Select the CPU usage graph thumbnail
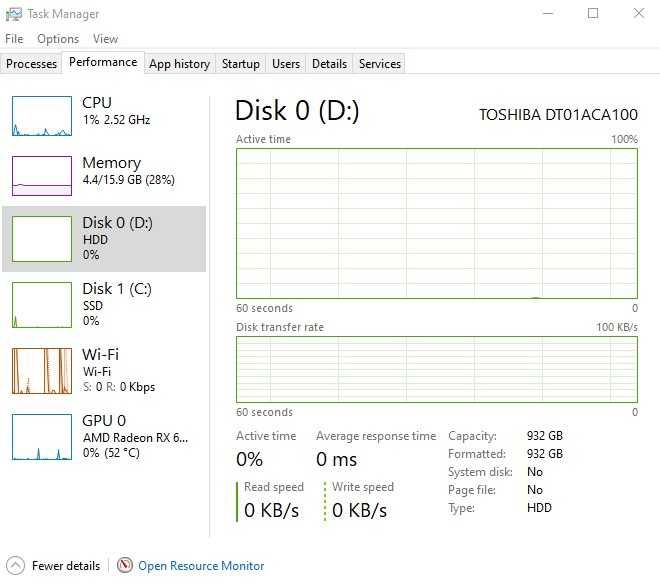The image size is (660, 586). coord(42,116)
